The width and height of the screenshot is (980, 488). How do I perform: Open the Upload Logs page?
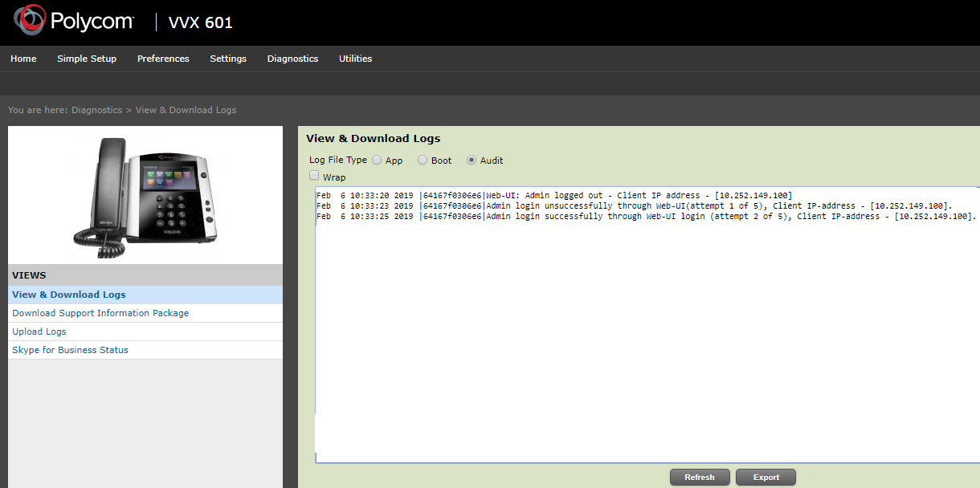[x=39, y=331]
